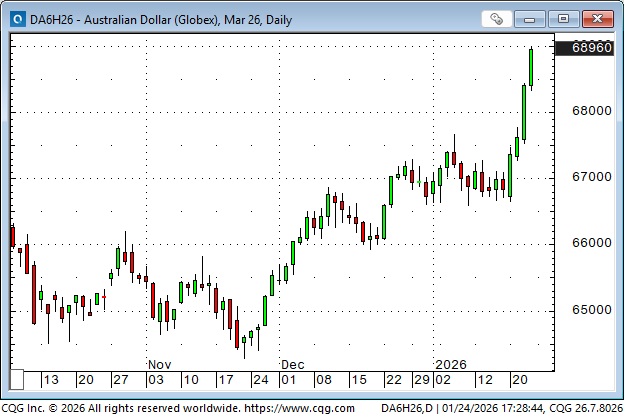Click the 68000 price axis label
The height and width of the screenshot is (418, 634).
pos(592,111)
